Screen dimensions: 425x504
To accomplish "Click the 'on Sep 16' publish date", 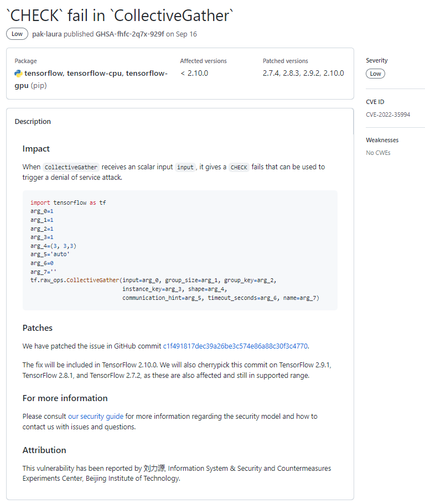I will (x=182, y=34).
